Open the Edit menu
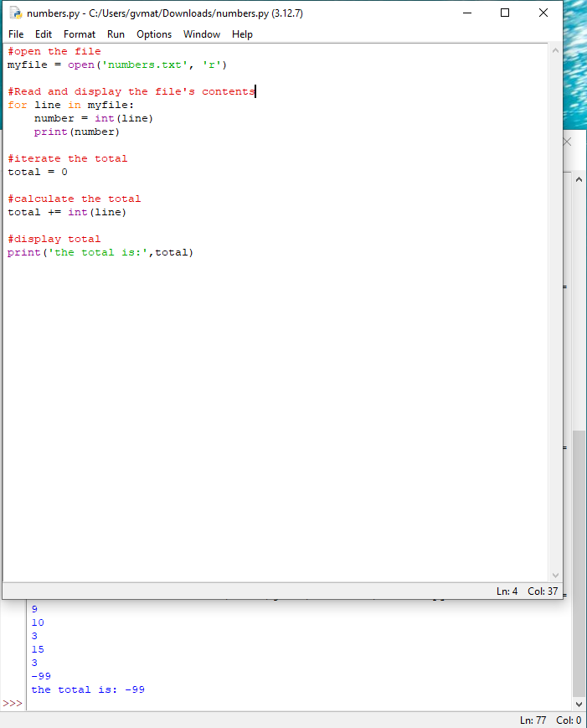 click(x=44, y=34)
